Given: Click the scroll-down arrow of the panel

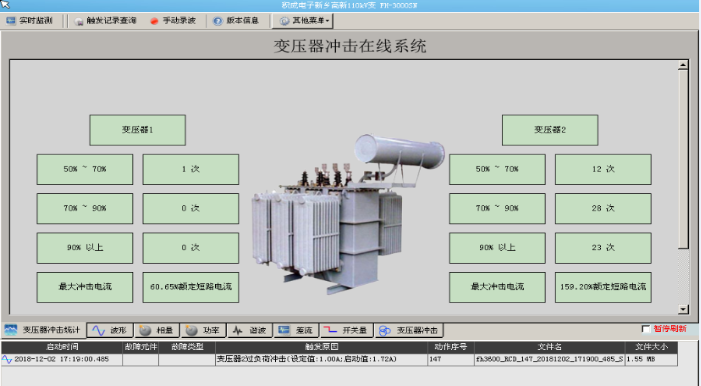Looking at the screenshot, I should 683,309.
